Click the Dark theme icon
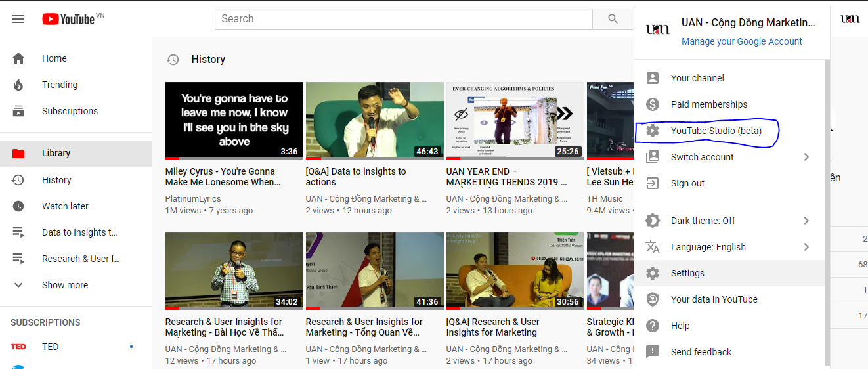Image resolution: width=868 pixels, height=369 pixels. coord(653,221)
